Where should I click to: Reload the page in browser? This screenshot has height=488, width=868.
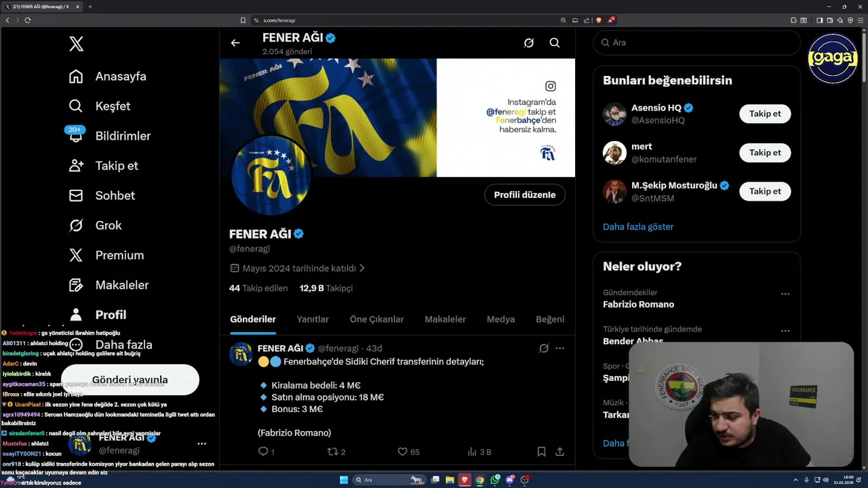tap(28, 20)
